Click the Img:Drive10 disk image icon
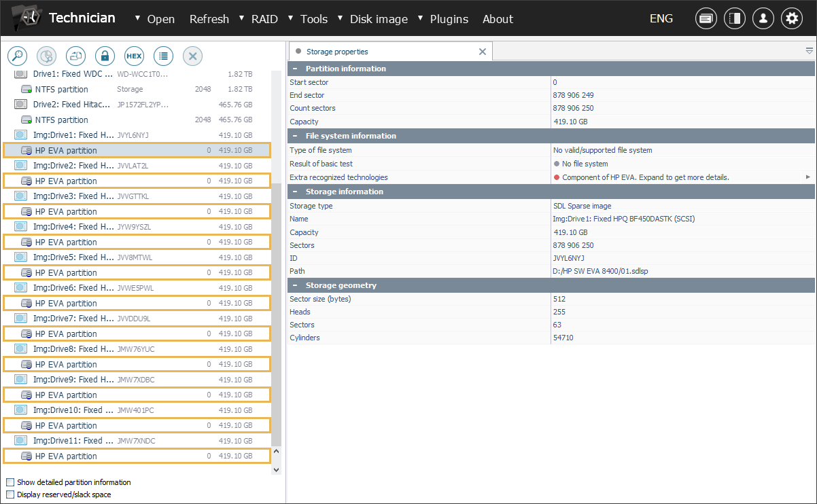 pyautogui.click(x=21, y=410)
